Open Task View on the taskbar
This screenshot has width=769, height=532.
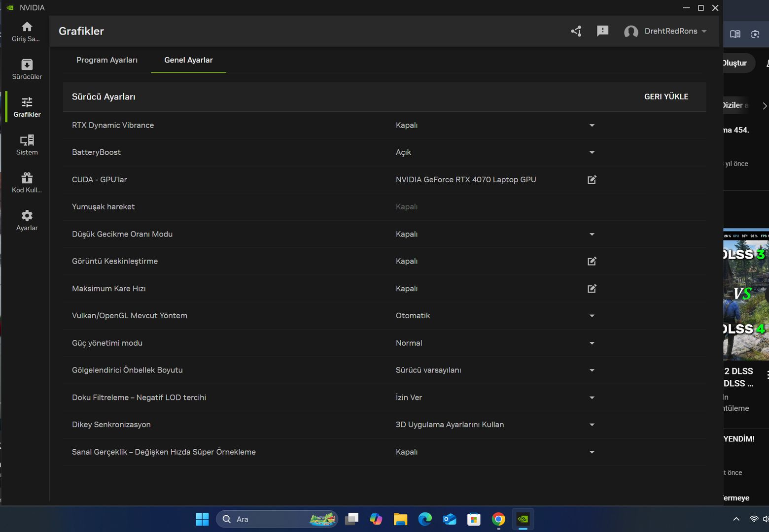tap(351, 519)
